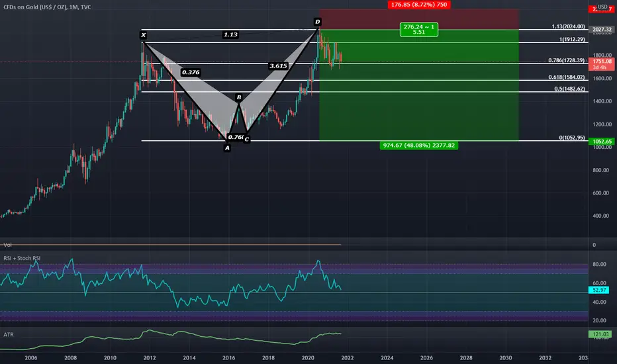This screenshot has height=364, width=617.
Task: Click the ATR indicator label
Action: pyautogui.click(x=9, y=334)
